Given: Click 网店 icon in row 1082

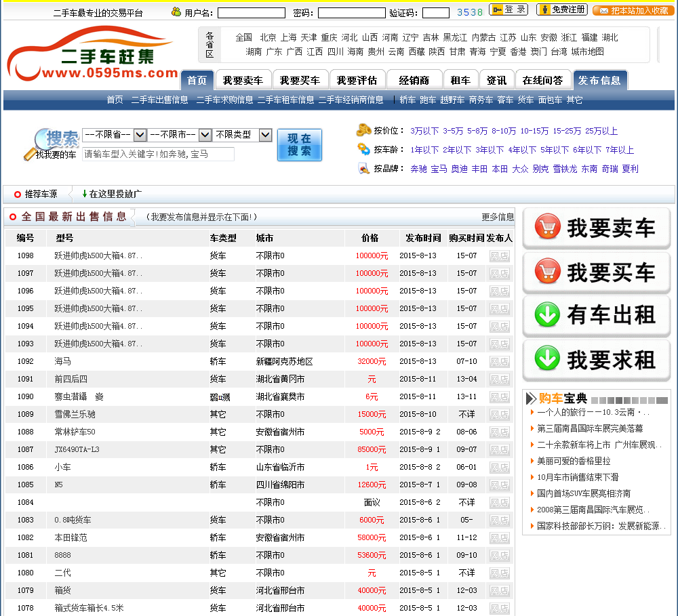Looking at the screenshot, I should pyautogui.click(x=500, y=538).
